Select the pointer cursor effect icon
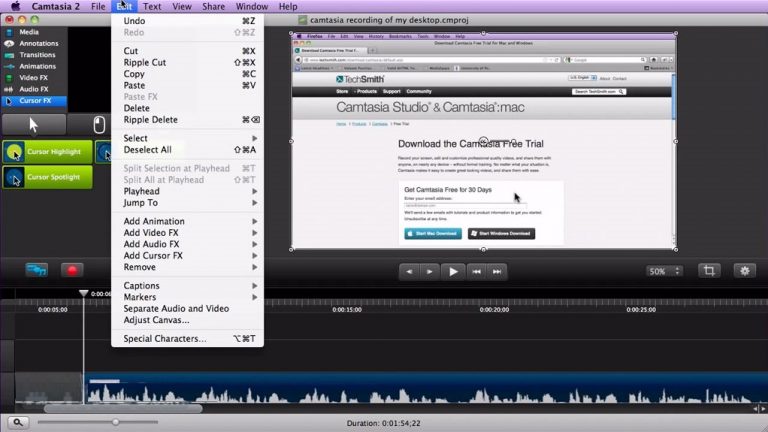Viewport: 768px width, 432px height. (x=34, y=125)
